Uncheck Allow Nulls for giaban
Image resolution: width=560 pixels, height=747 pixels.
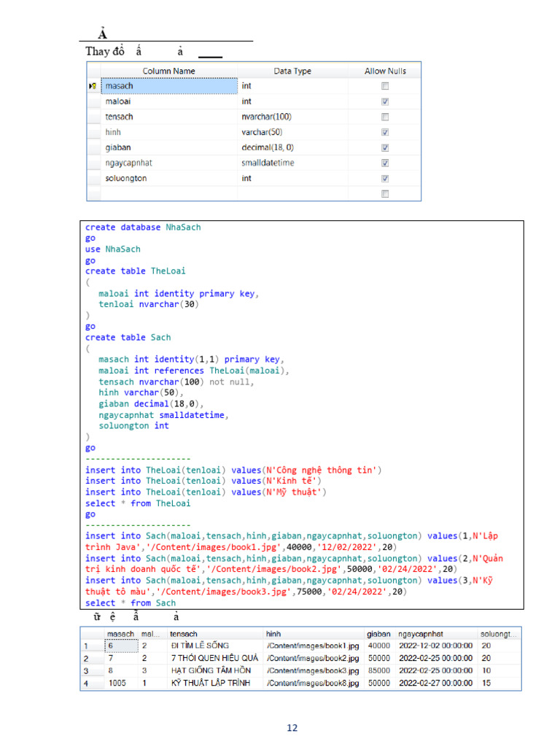pyautogui.click(x=385, y=147)
